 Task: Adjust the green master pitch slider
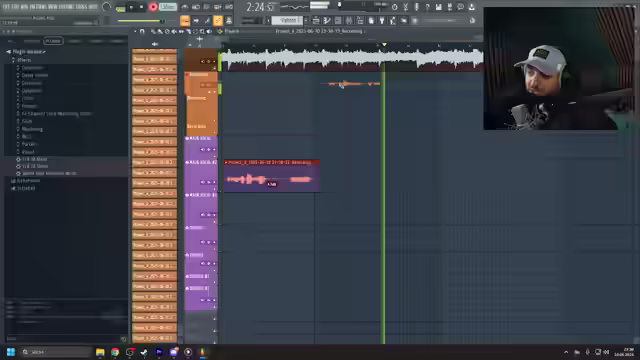[x=141, y=21]
